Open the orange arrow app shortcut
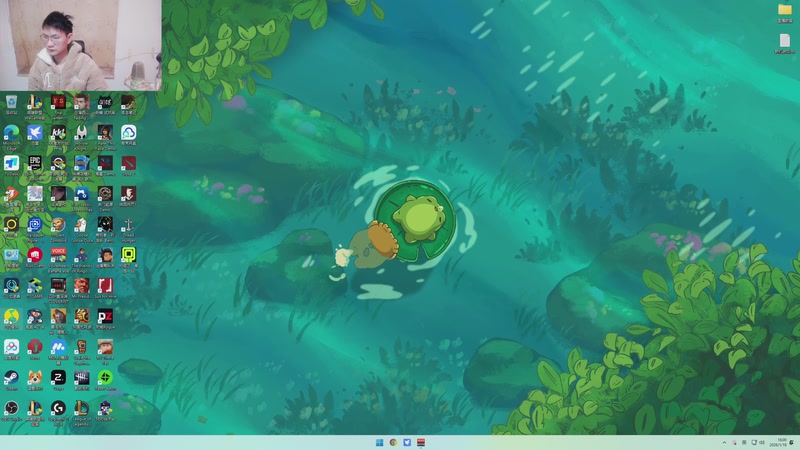The width and height of the screenshot is (800, 450). [11, 194]
